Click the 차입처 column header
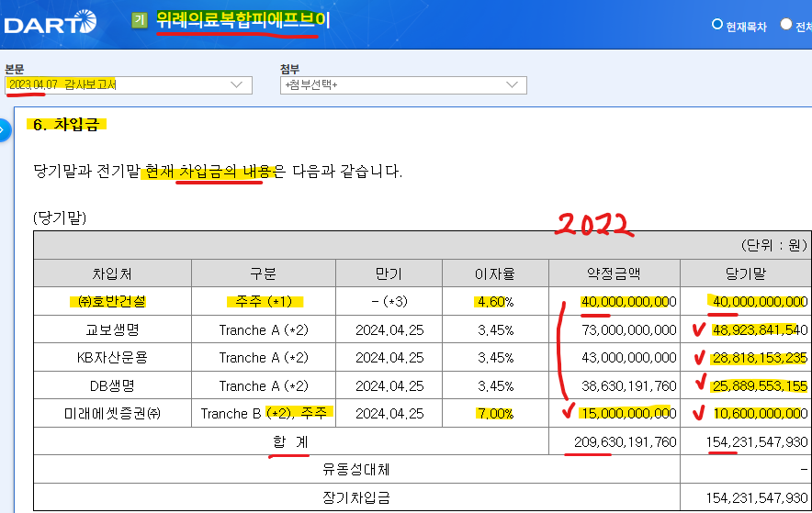This screenshot has width=812, height=513. (113, 273)
